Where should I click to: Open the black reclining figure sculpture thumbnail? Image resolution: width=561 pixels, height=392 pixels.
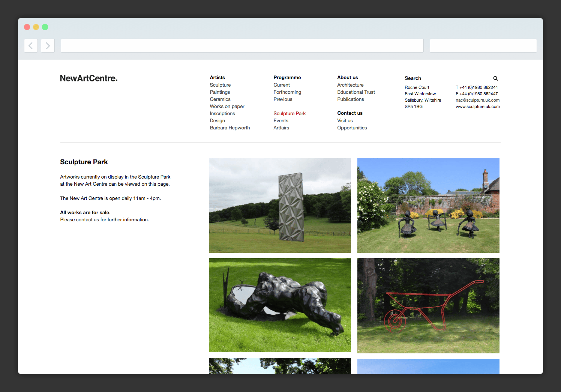click(280, 305)
